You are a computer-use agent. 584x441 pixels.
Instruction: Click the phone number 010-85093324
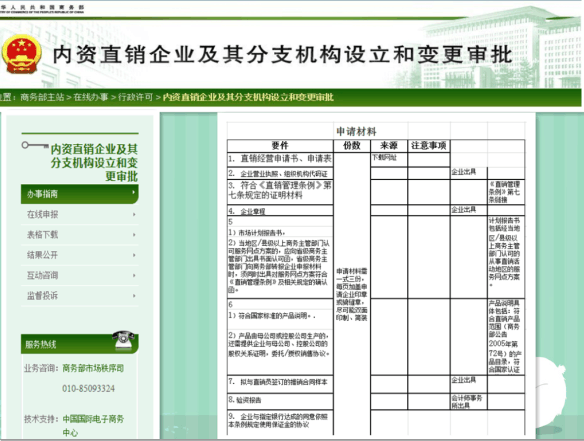(88, 388)
